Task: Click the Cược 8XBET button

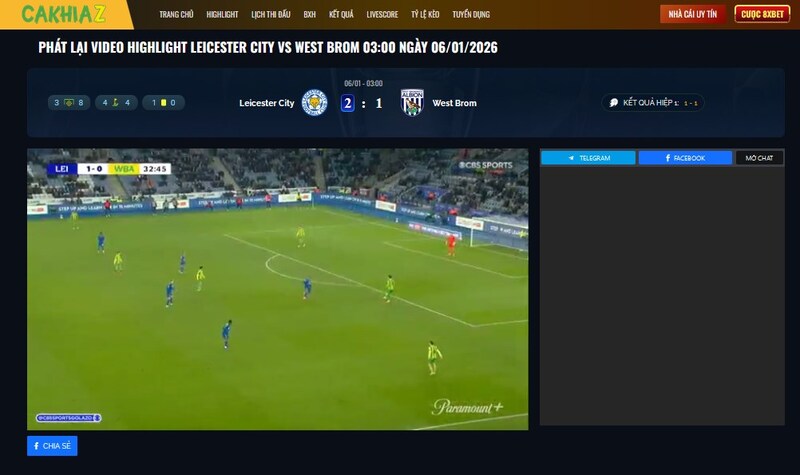Action: [762, 15]
